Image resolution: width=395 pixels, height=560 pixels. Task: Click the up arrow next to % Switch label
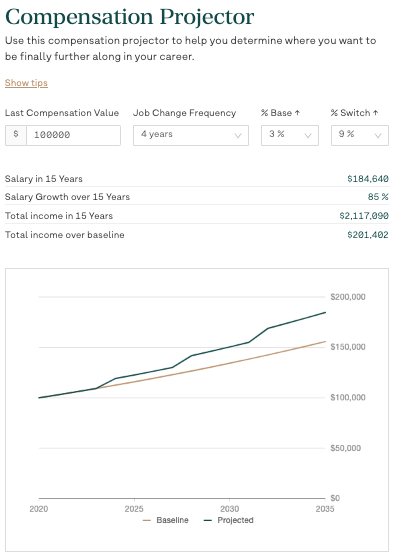point(375,113)
